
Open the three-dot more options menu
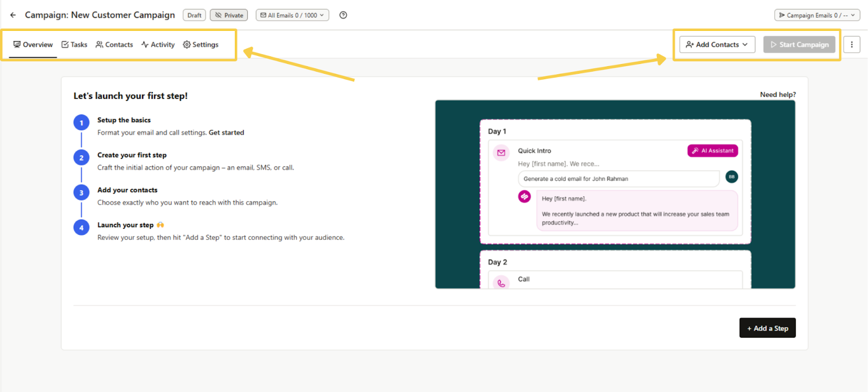tap(852, 44)
